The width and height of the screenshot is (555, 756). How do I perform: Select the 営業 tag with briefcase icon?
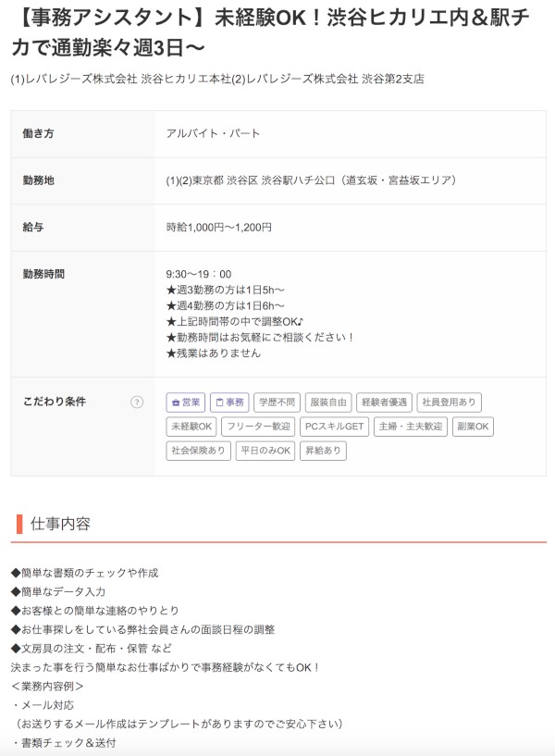pyautogui.click(x=186, y=403)
